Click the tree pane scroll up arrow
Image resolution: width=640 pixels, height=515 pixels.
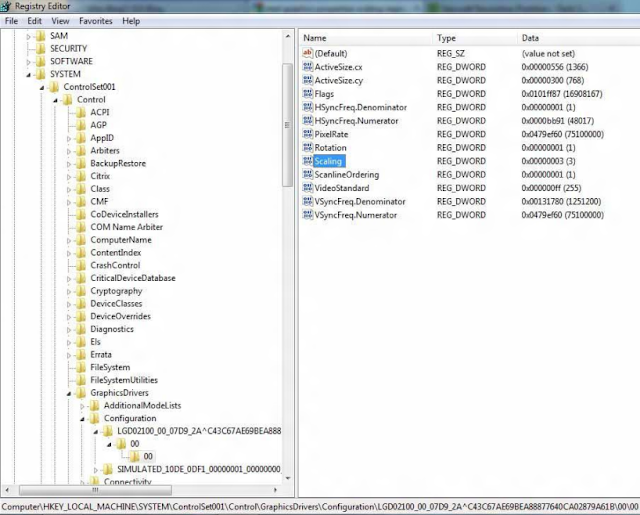click(x=287, y=36)
